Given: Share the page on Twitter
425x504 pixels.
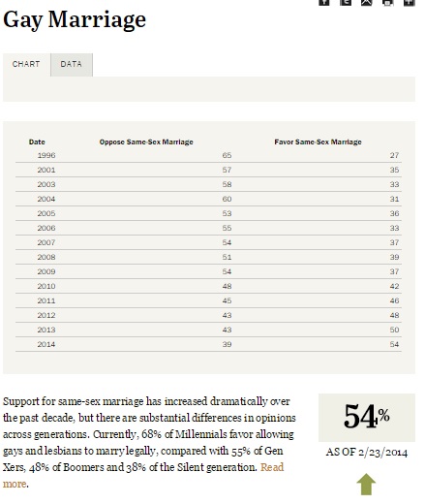Looking at the screenshot, I should pyautogui.click(x=346, y=3).
